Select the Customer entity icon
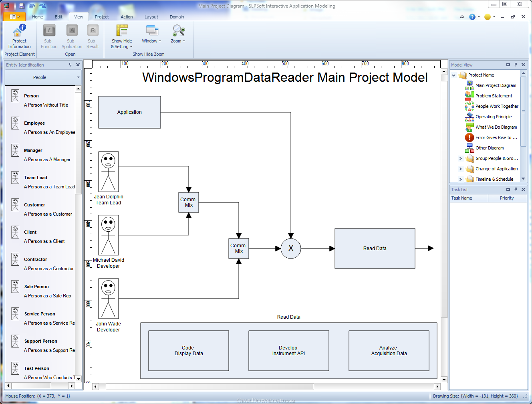 [15, 205]
